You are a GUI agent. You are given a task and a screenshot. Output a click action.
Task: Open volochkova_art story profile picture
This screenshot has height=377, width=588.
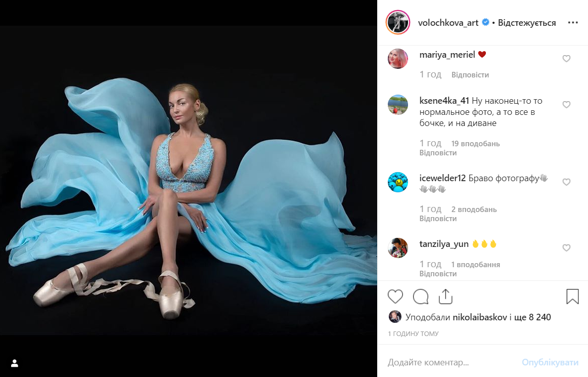click(x=398, y=23)
